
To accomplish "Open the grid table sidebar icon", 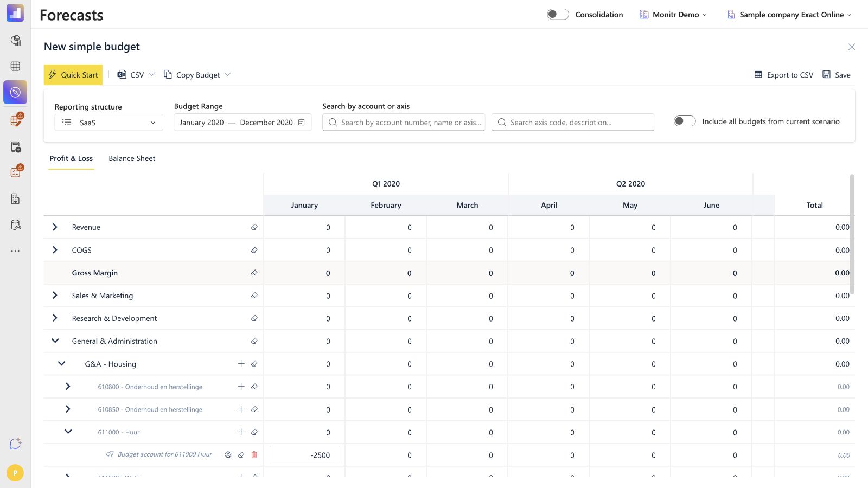I will coord(15,66).
